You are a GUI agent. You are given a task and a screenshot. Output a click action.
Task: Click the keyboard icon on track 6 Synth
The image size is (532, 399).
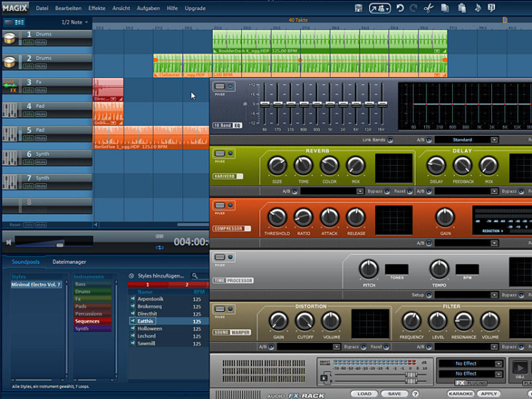tap(9, 158)
